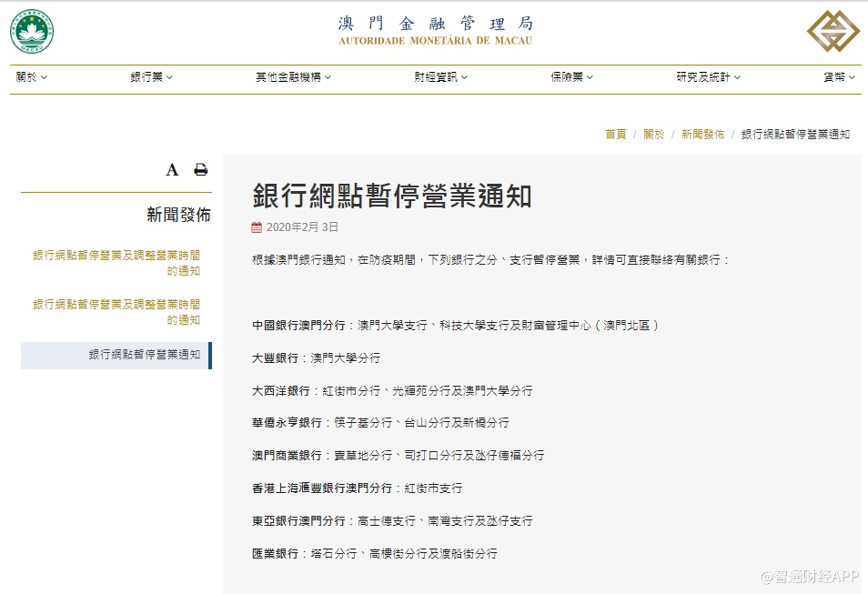Click the gold diamond AMCM logo
Image resolution: width=868 pixels, height=594 pixels.
(x=833, y=31)
